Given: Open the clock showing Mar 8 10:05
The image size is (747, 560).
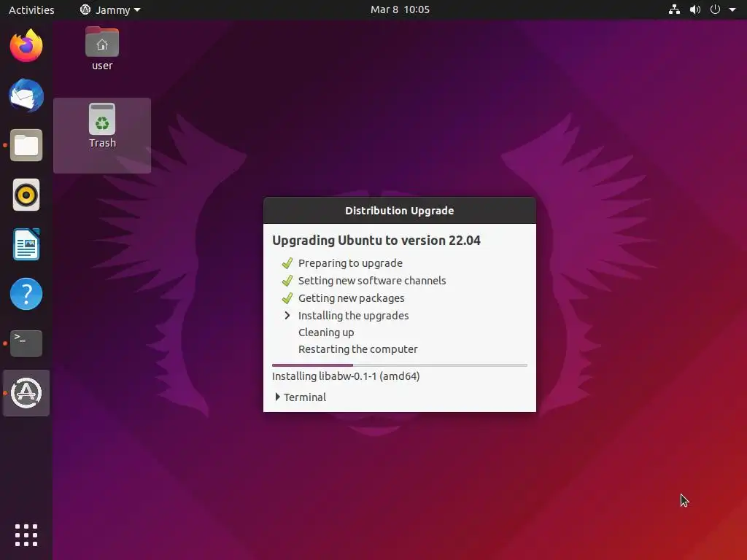Looking at the screenshot, I should 400,9.
